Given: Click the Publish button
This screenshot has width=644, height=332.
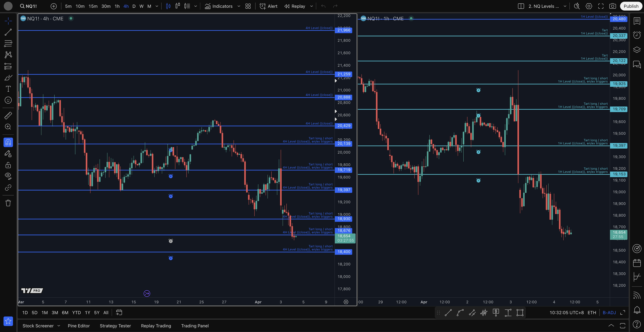Looking at the screenshot, I should click(x=631, y=6).
